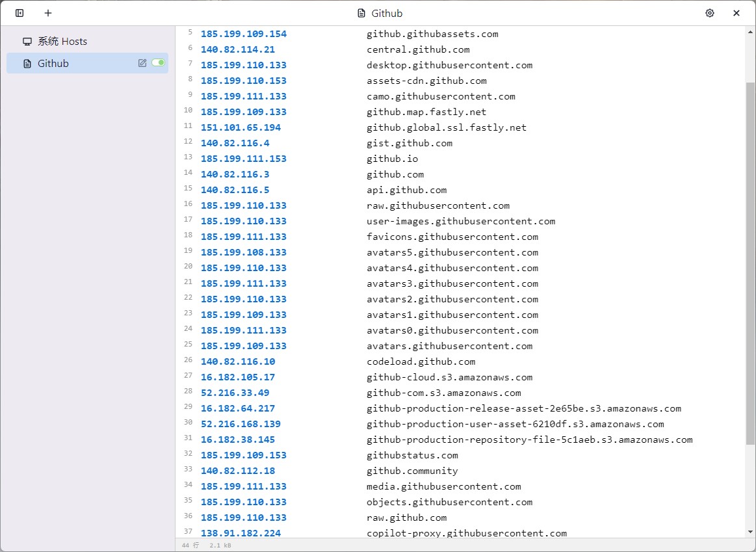Click hostname avatars.githubusercontent.com
This screenshot has height=552, width=756.
click(x=449, y=346)
